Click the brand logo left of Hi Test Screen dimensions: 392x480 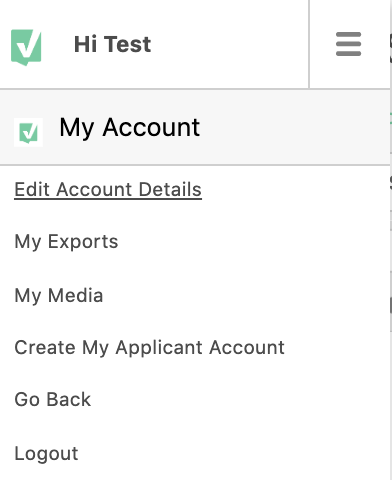click(26, 47)
